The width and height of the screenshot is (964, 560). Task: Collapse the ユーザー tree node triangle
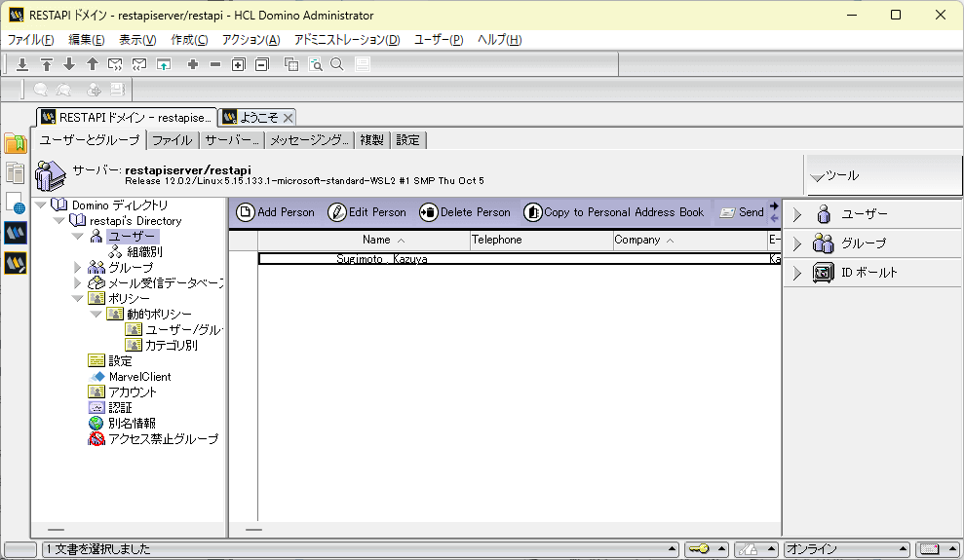(x=77, y=237)
